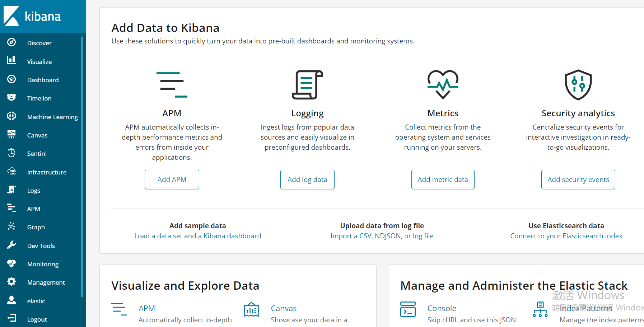Click the Logs document icon in the sidebar

[x=11, y=190]
